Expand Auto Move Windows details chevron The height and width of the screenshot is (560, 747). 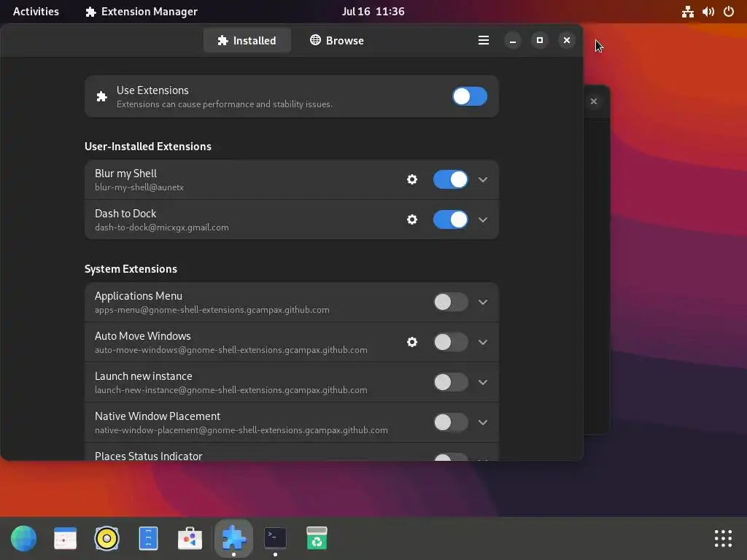483,342
